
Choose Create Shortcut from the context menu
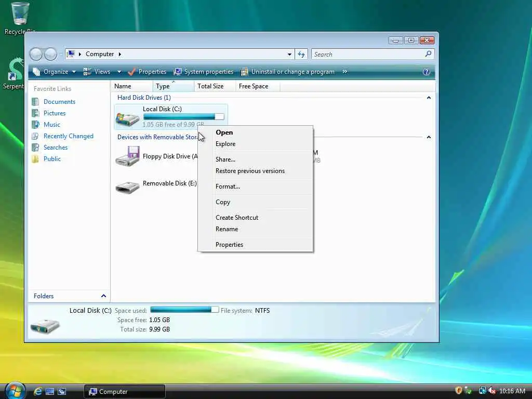(x=255, y=218)
